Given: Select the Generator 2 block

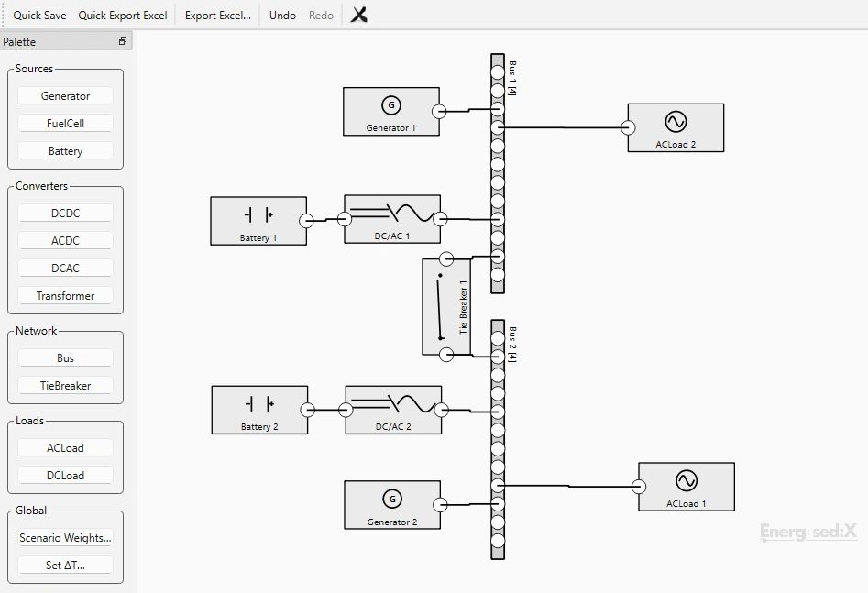Looking at the screenshot, I should click(392, 504).
